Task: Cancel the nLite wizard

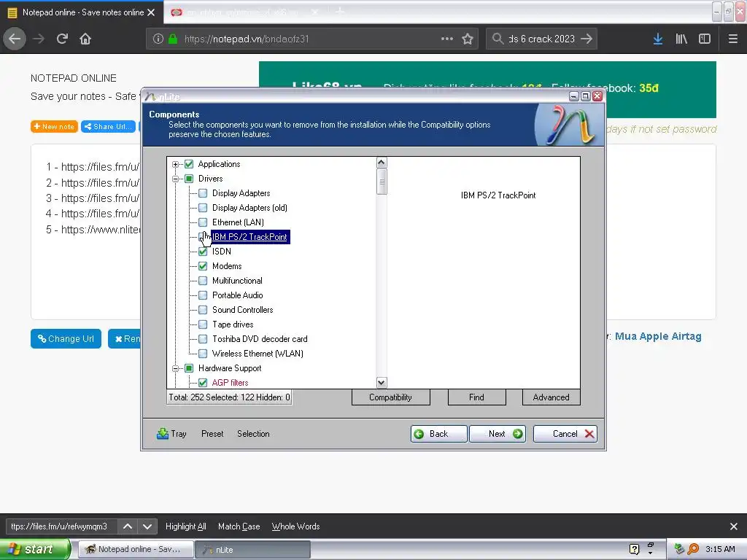Action: [x=565, y=434]
